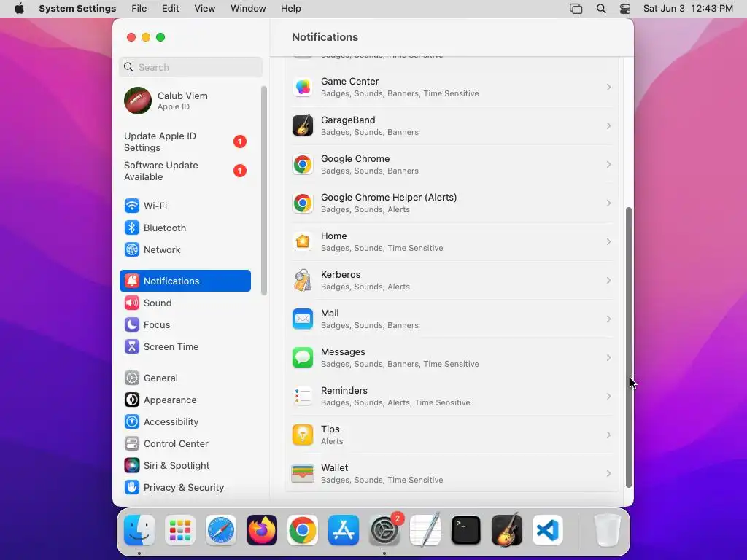Open the Game Center app icon row
This screenshot has height=560, width=747.
pos(451,87)
